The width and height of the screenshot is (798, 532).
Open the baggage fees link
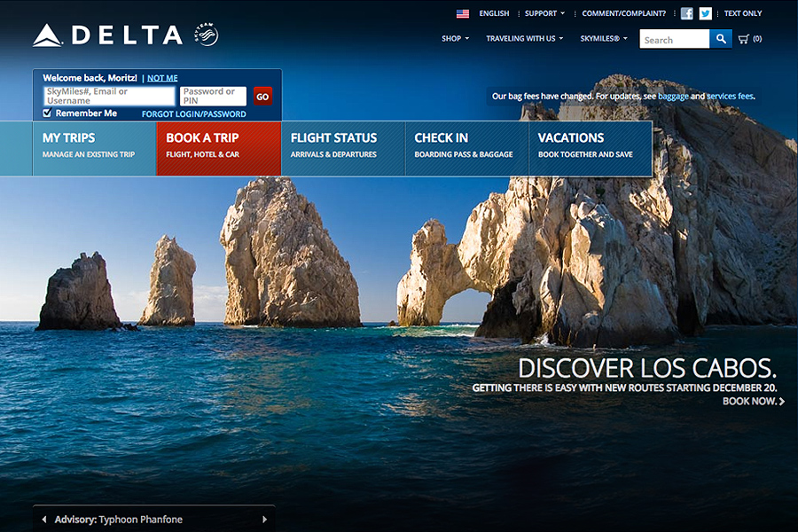coord(673,97)
